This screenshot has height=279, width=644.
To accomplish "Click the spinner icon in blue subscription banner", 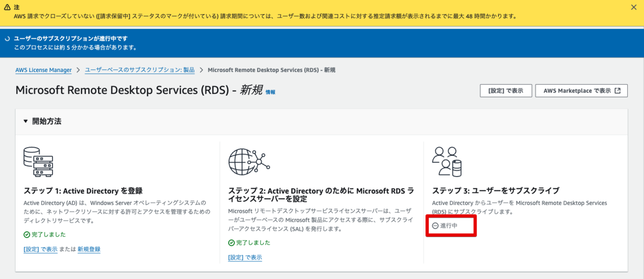I will pyautogui.click(x=7, y=39).
